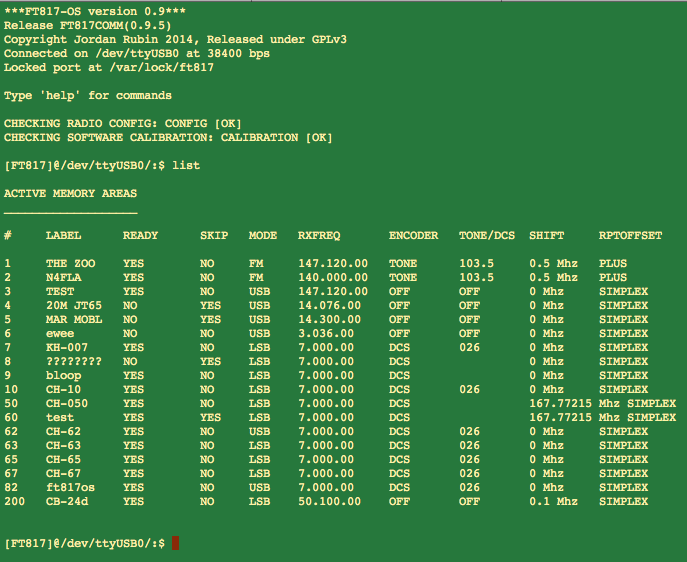The width and height of the screenshot is (687, 562).
Task: Click memory number 200 in last row
Action: [x=14, y=502]
